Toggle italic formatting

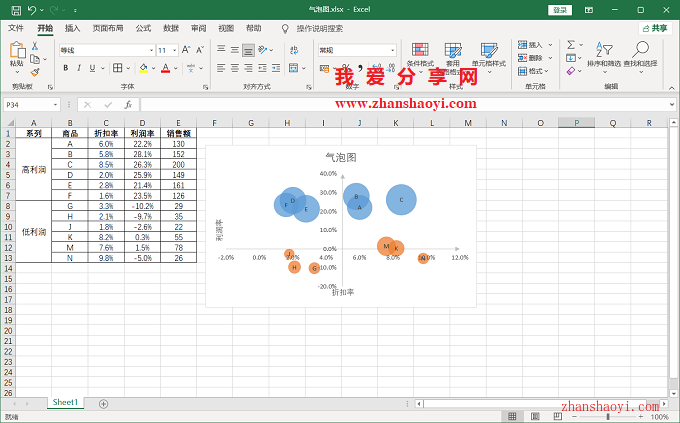click(79, 68)
